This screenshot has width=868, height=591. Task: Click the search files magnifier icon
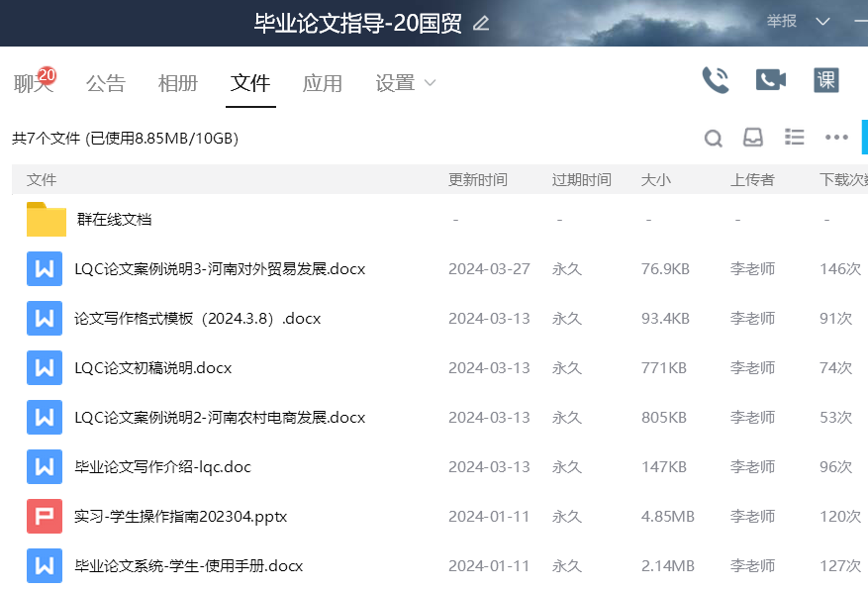pos(713,139)
